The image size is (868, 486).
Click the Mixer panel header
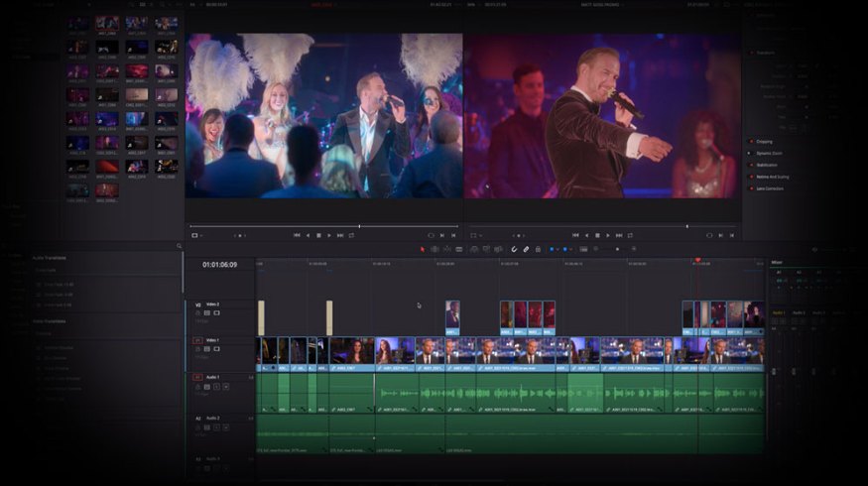point(777,263)
